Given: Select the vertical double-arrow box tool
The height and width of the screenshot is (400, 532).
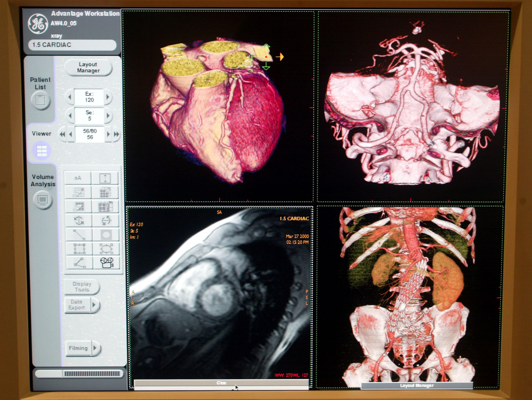Looking at the screenshot, I should (105, 178).
